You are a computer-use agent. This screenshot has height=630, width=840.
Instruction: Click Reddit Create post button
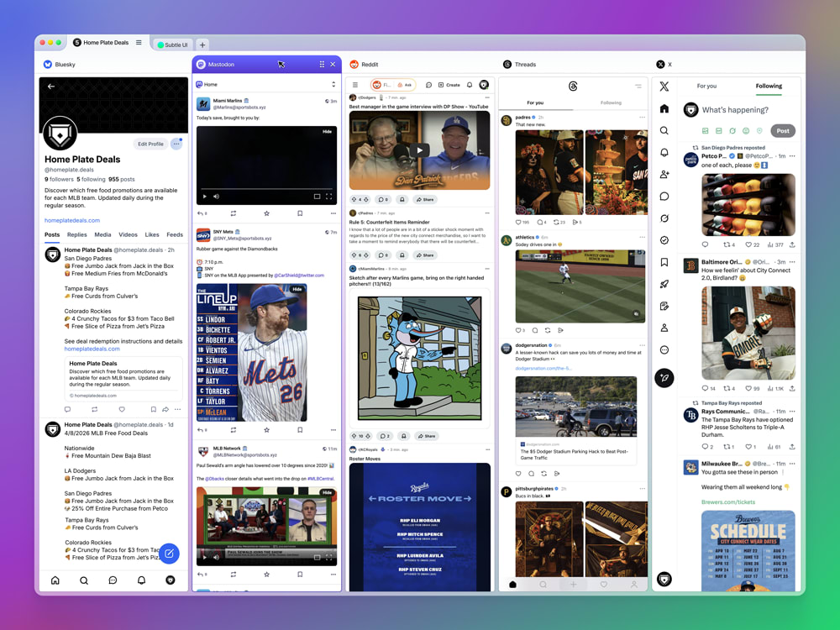449,85
